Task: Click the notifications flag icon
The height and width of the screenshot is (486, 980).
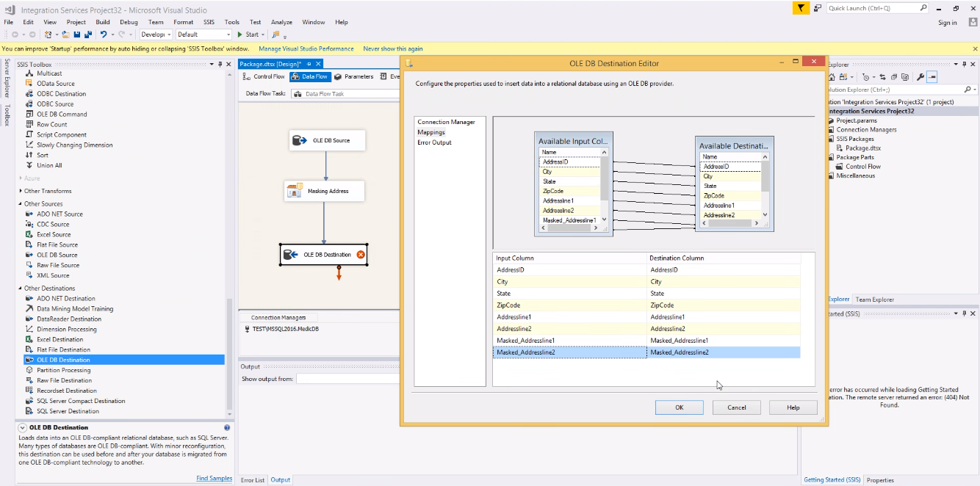Action: pyautogui.click(x=801, y=8)
